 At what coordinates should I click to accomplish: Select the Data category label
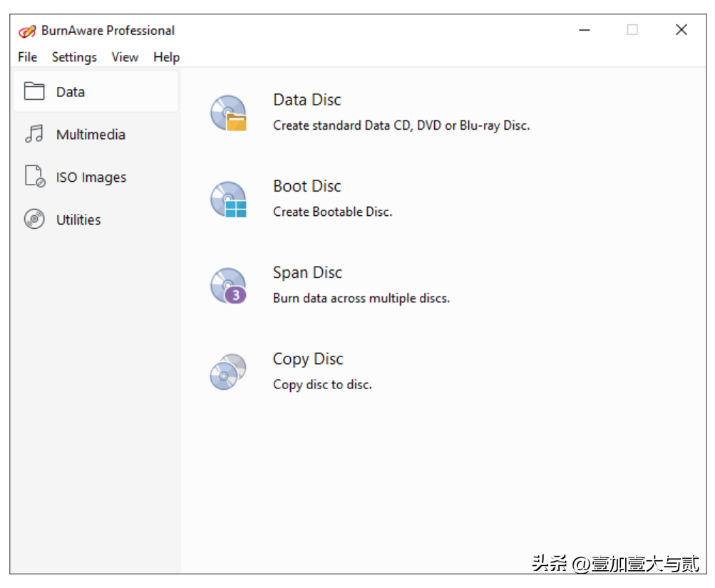71,92
